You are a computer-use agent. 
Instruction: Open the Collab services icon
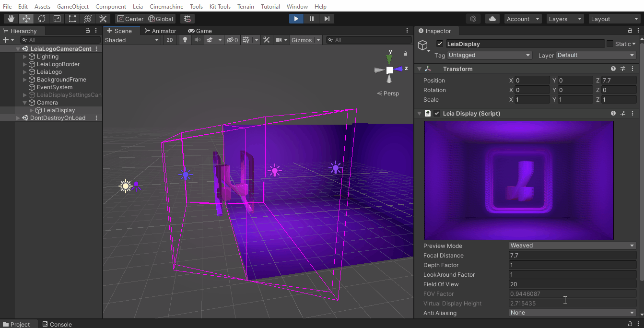click(473, 19)
